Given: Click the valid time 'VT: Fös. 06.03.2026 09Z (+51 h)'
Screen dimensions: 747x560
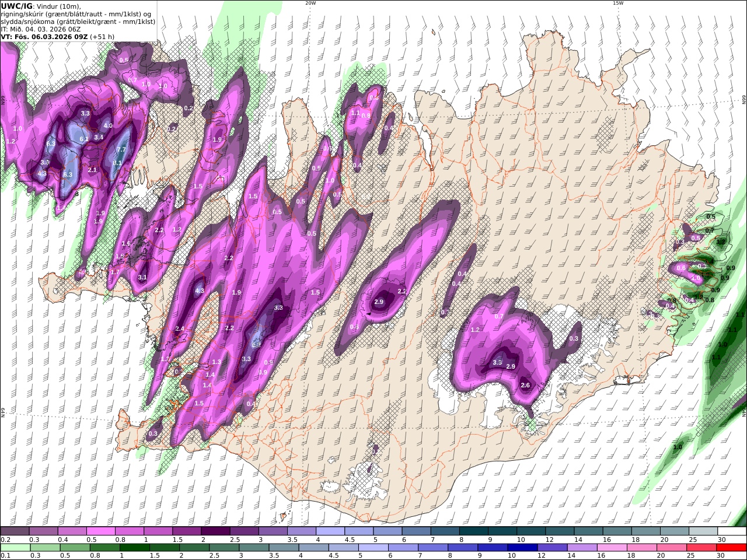Looking at the screenshot, I should pyautogui.click(x=57, y=36).
